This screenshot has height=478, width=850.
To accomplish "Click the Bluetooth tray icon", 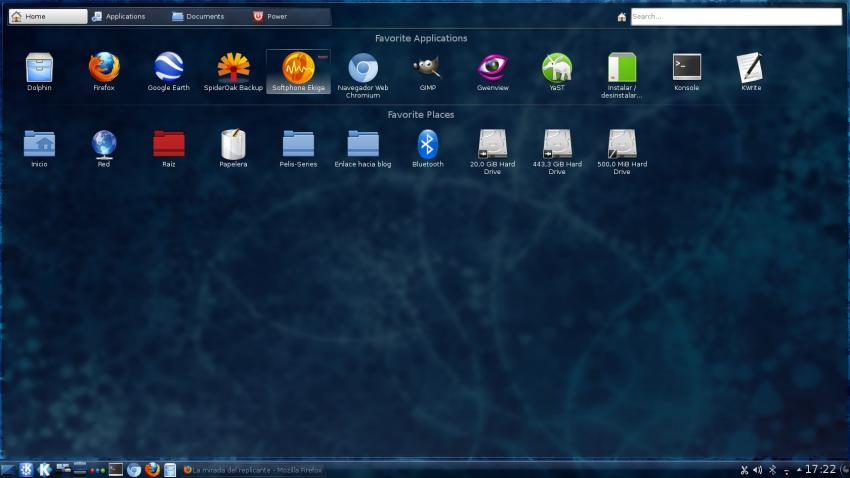I will 772,470.
